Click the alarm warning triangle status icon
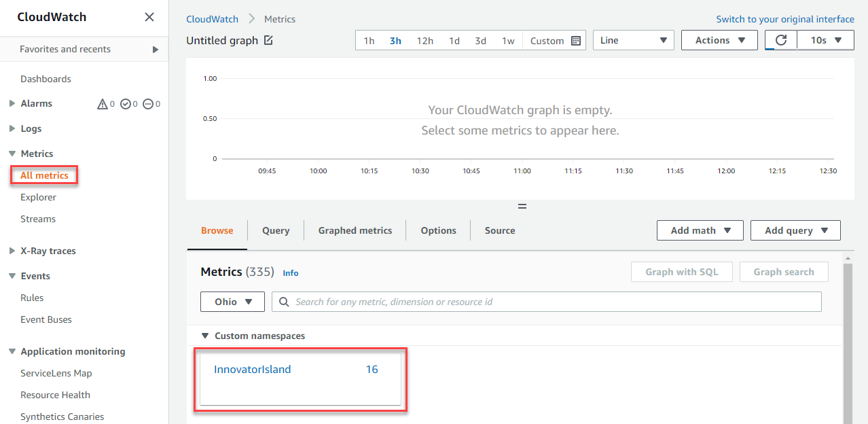Viewport: 868px width, 424px height. [x=103, y=104]
